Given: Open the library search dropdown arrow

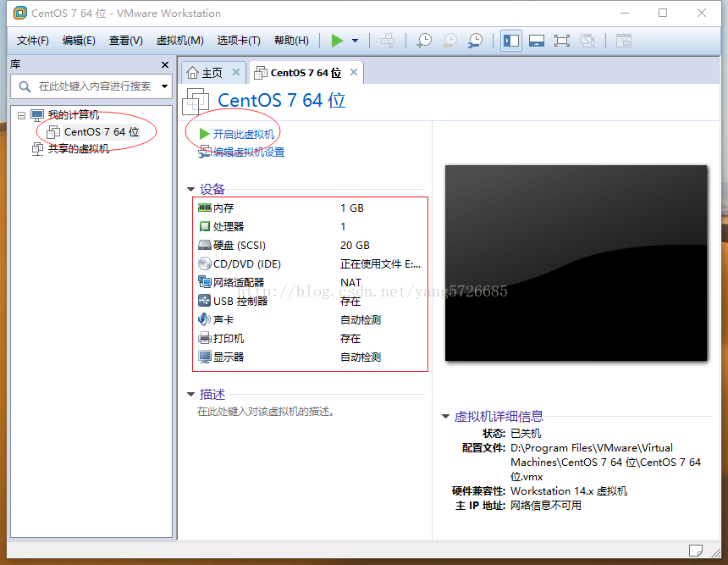Looking at the screenshot, I should [164, 86].
